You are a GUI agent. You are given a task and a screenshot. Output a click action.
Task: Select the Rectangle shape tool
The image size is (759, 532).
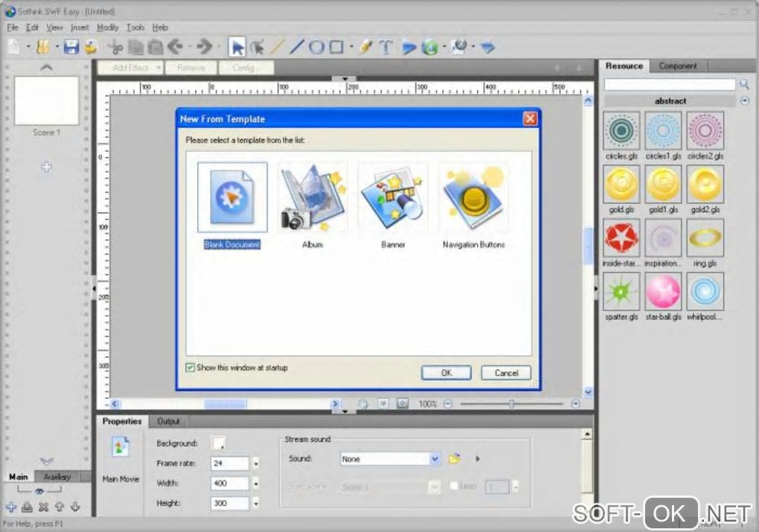pyautogui.click(x=336, y=47)
